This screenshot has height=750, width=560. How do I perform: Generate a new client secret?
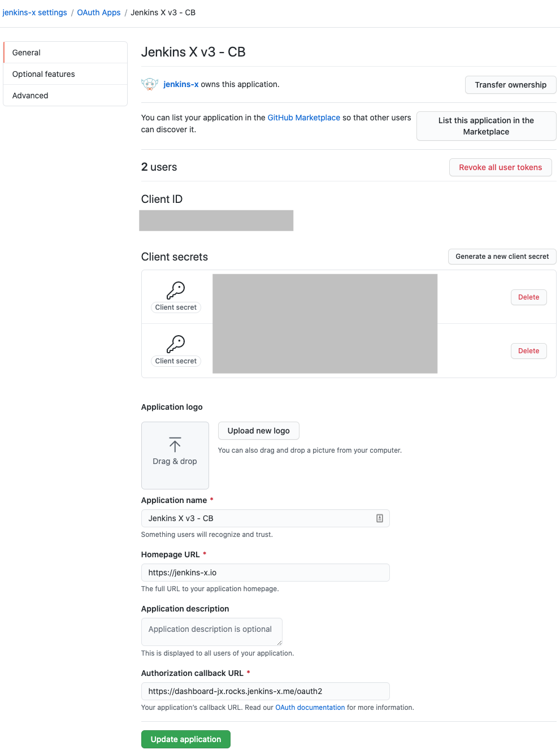click(x=502, y=256)
